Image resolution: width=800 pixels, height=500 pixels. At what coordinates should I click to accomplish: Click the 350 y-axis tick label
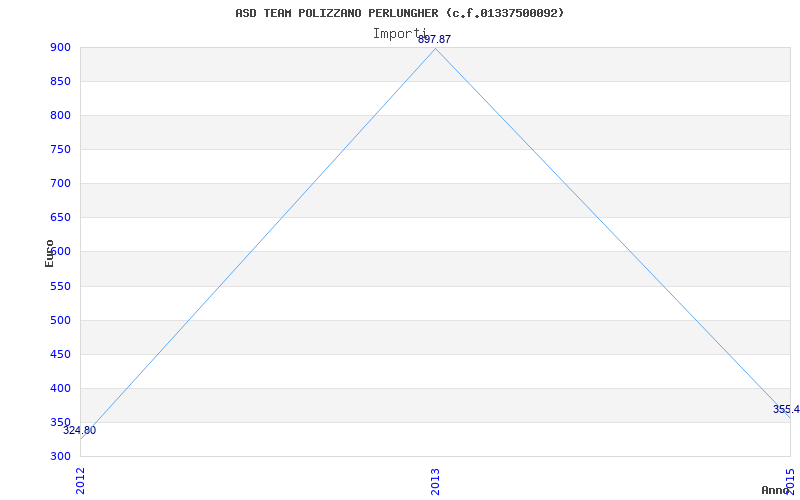pos(60,422)
